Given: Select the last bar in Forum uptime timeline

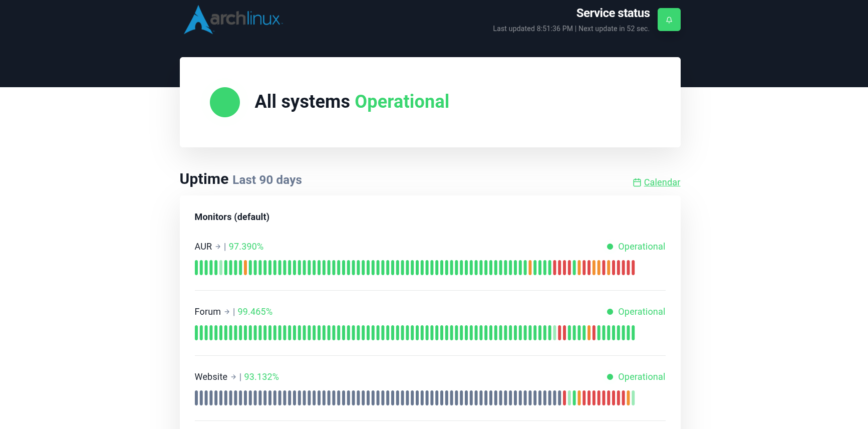Looking at the screenshot, I should 633,333.
